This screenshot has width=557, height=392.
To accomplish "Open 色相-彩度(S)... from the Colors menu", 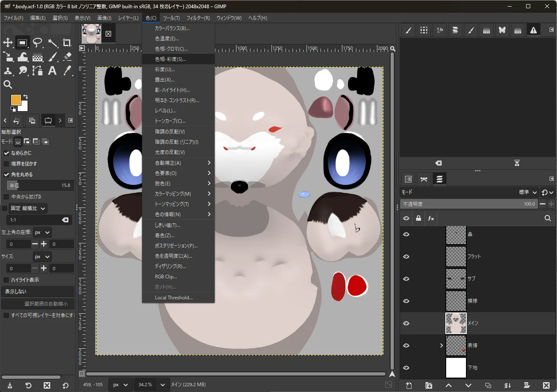I will [178, 59].
